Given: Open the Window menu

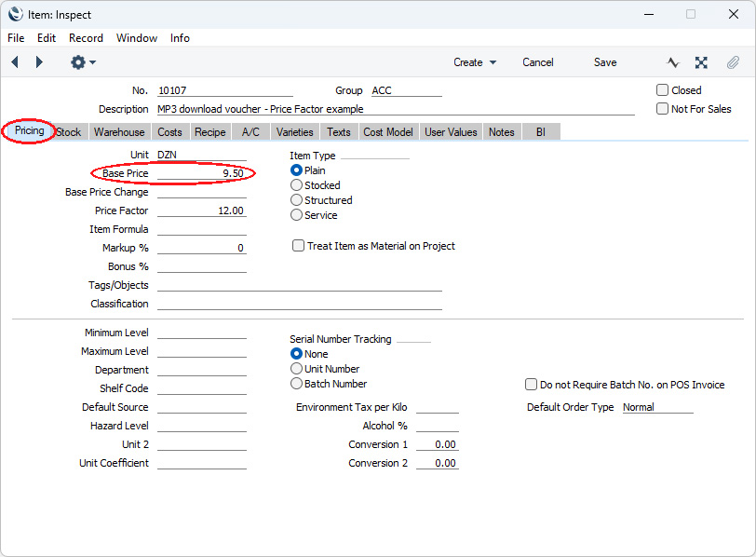Looking at the screenshot, I should coord(137,38).
